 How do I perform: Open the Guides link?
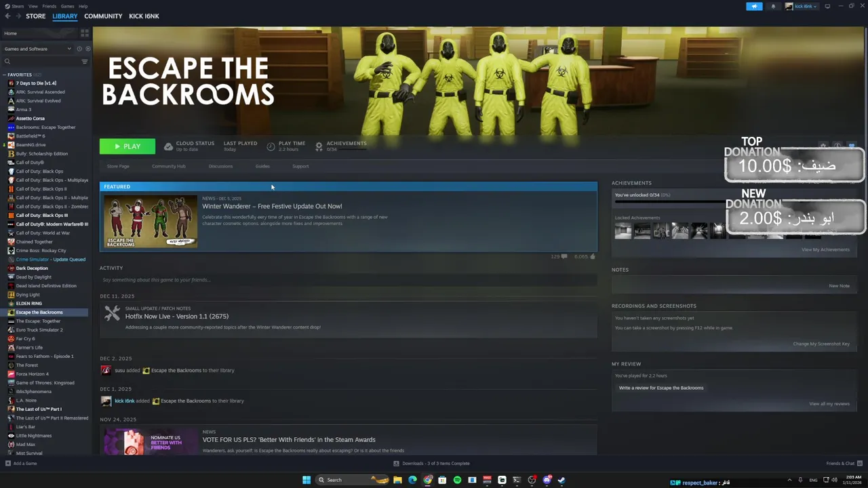[x=262, y=166]
